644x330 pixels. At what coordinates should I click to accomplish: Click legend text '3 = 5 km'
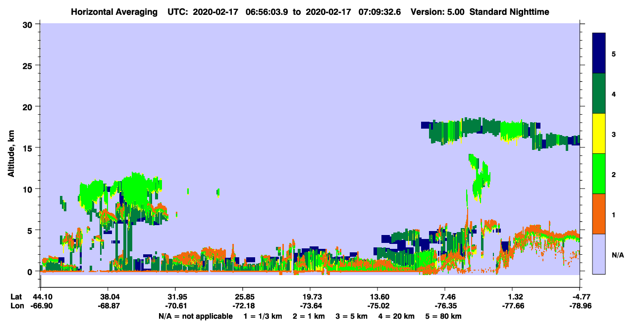point(351,316)
